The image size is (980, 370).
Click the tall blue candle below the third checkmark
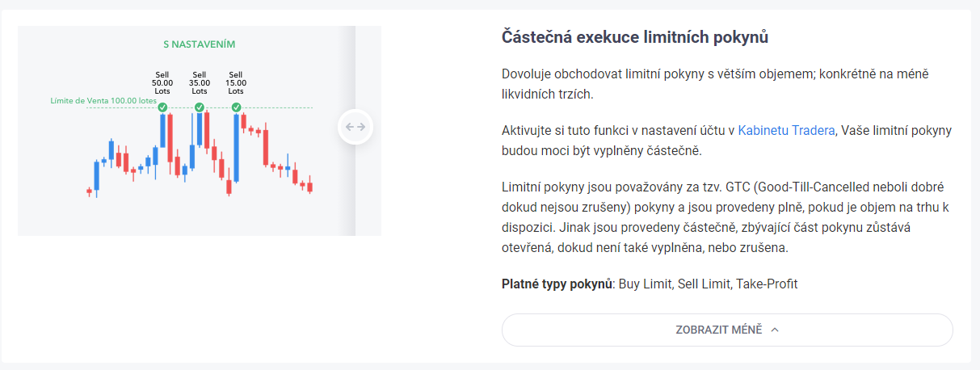(237, 148)
